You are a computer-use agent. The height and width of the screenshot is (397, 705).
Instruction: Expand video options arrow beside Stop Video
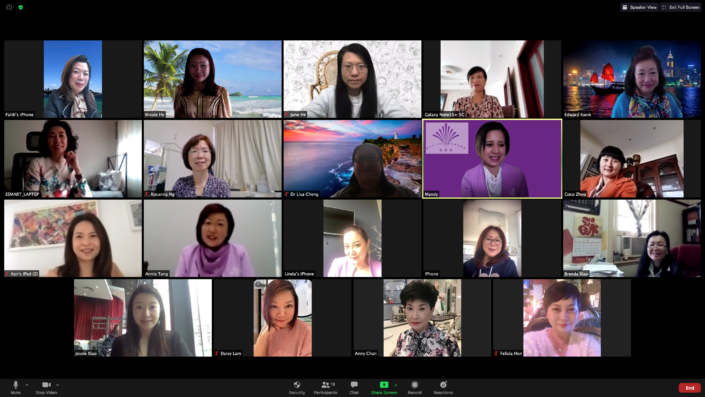point(58,385)
